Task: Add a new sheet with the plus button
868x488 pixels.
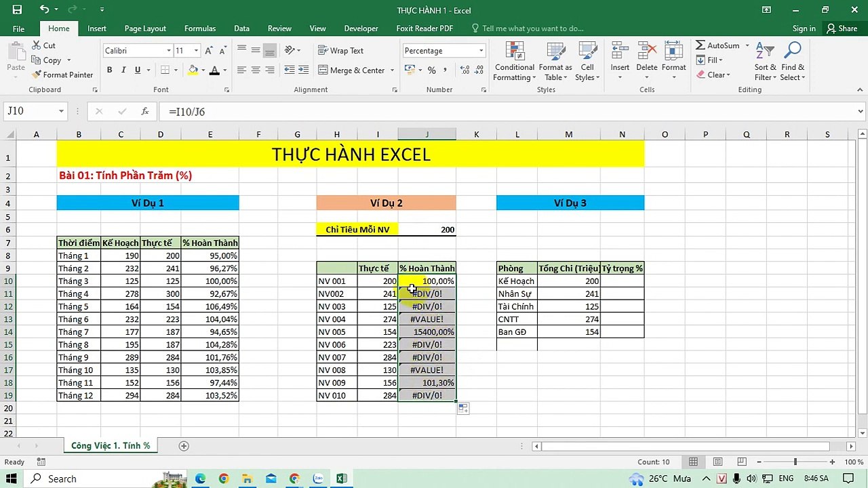Action: point(183,446)
